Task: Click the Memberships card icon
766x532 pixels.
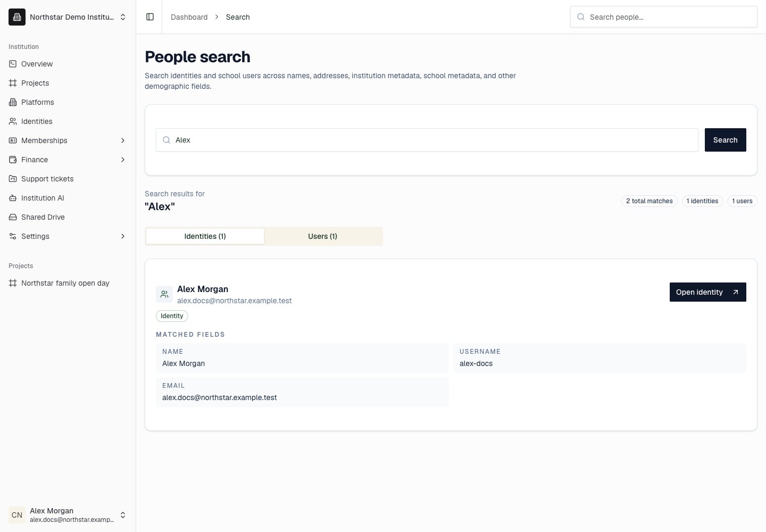Action: (x=13, y=140)
